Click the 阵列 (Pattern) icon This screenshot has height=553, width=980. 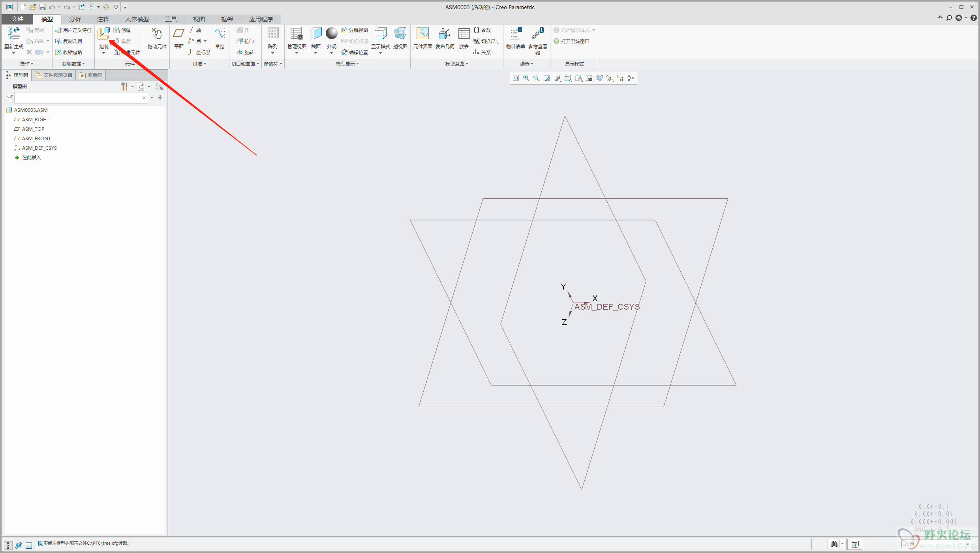click(x=272, y=34)
